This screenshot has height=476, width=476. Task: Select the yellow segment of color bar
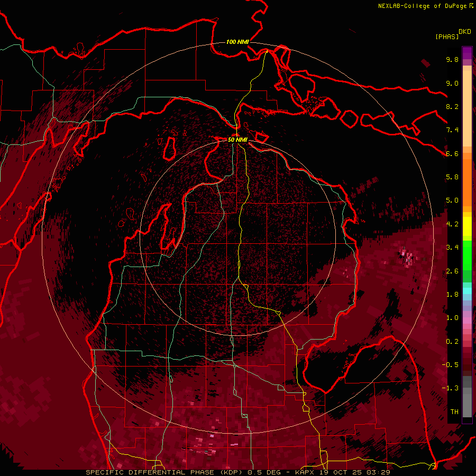pos(467,226)
